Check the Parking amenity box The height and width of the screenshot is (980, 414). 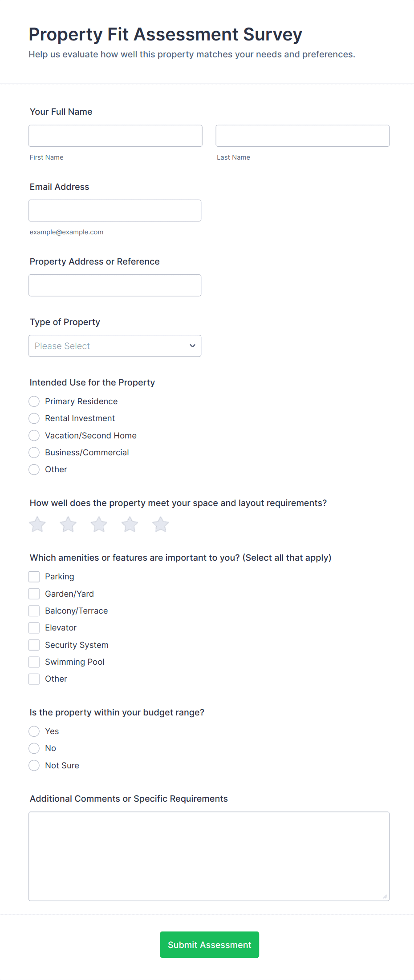pos(34,577)
